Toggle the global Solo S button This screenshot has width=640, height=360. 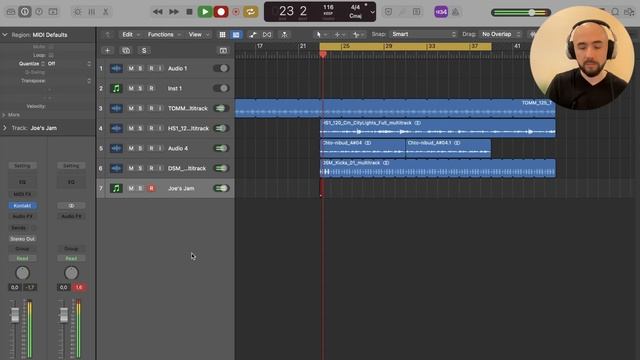pyautogui.click(x=144, y=51)
